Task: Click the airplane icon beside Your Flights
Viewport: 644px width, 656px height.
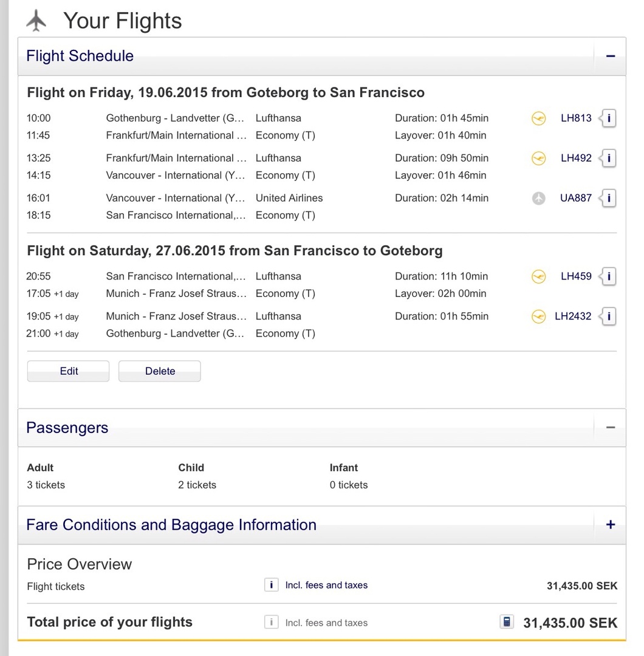Action: [36, 21]
